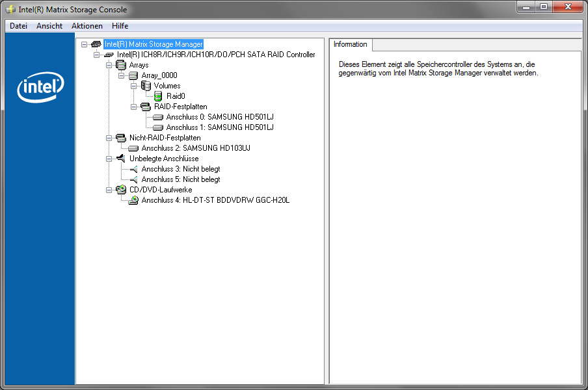Select the 'Array_0000' label
588x390 pixels.
click(159, 75)
